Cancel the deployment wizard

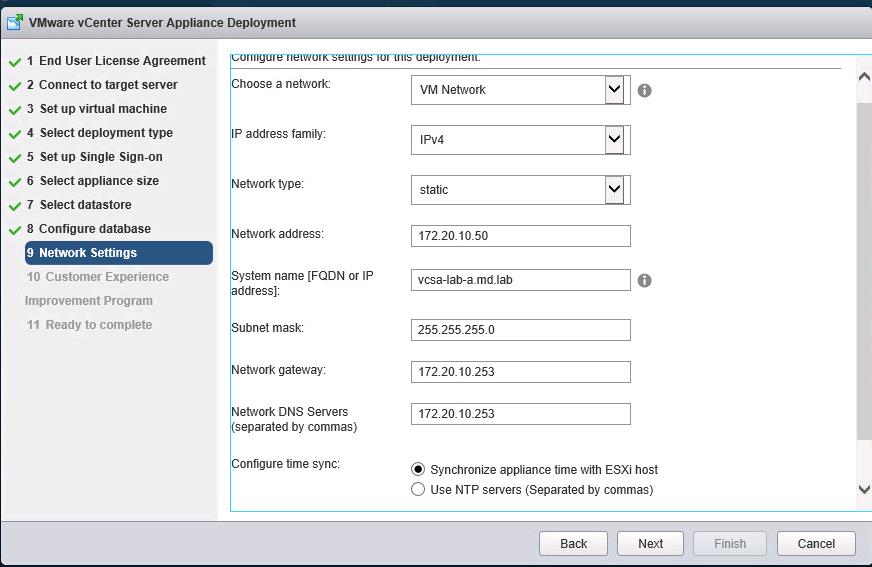tap(816, 543)
